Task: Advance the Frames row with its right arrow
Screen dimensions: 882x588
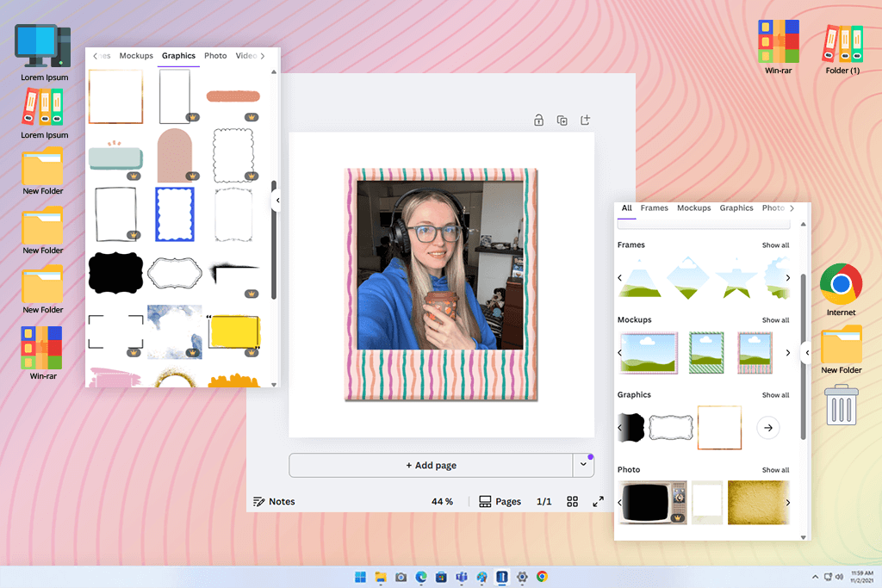Action: pos(787,278)
